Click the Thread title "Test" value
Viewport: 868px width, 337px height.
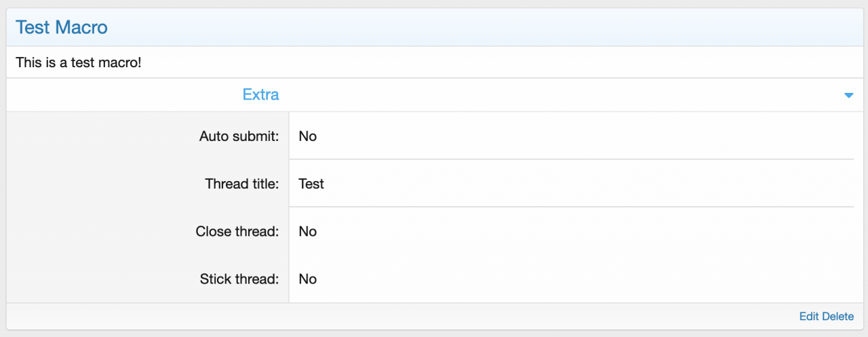[x=311, y=184]
